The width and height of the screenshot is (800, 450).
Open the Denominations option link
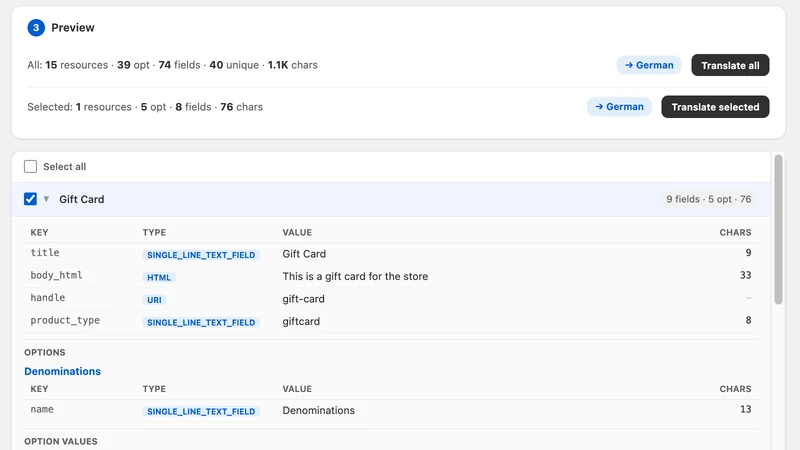coord(62,371)
